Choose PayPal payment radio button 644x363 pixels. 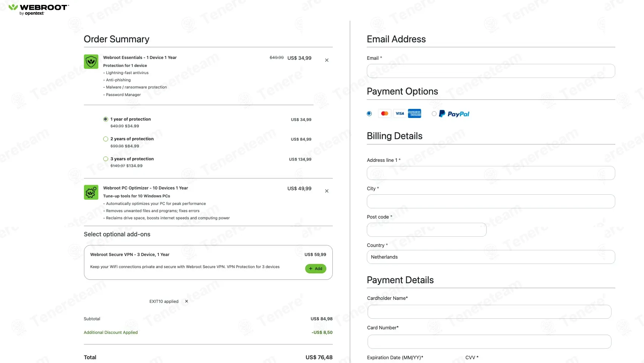(x=434, y=113)
